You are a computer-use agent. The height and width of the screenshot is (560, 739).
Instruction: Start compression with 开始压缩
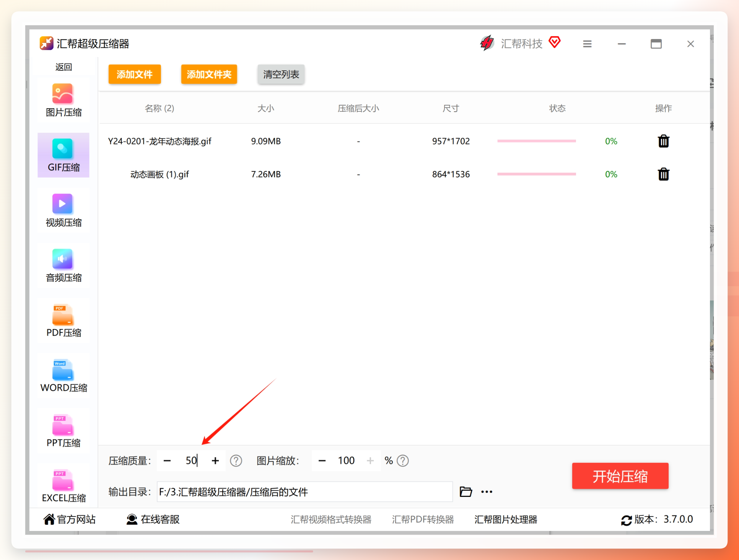pyautogui.click(x=620, y=476)
